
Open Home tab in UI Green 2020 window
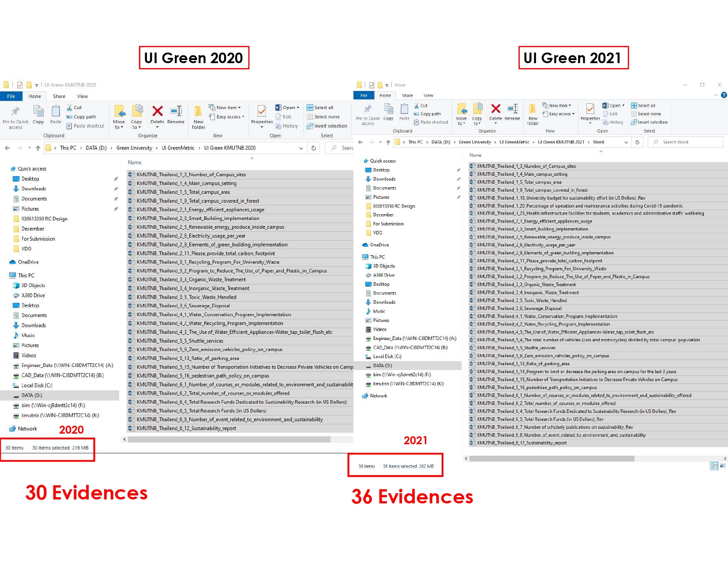(35, 96)
